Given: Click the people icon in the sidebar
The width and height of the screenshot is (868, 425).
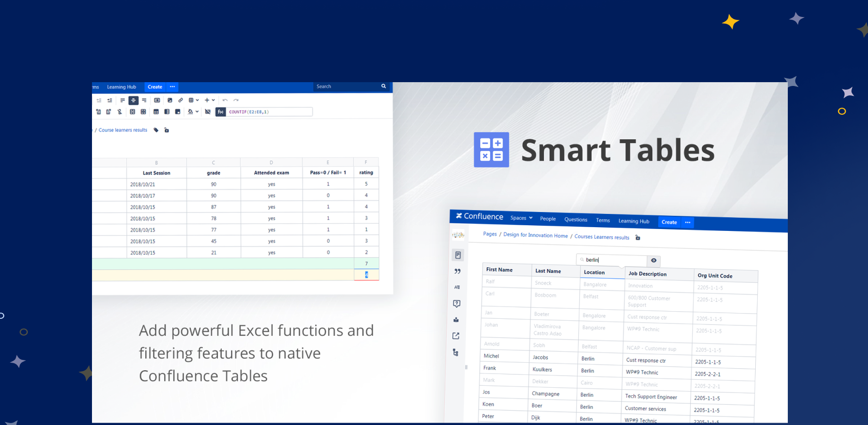Looking at the screenshot, I should click(x=456, y=320).
